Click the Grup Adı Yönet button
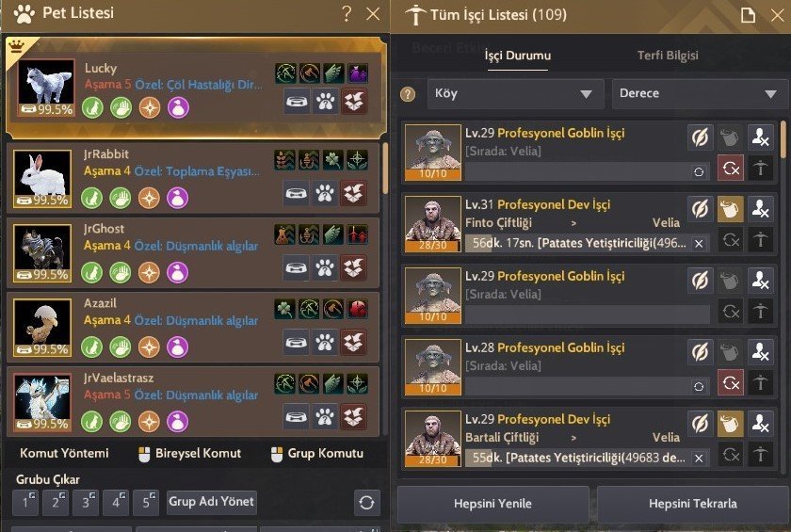The height and width of the screenshot is (532, 791). (x=211, y=502)
